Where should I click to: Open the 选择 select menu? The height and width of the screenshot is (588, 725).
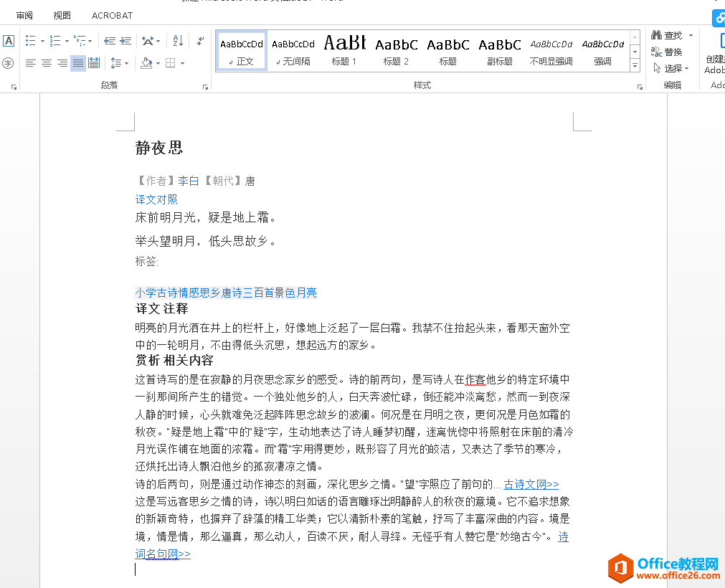pos(671,68)
